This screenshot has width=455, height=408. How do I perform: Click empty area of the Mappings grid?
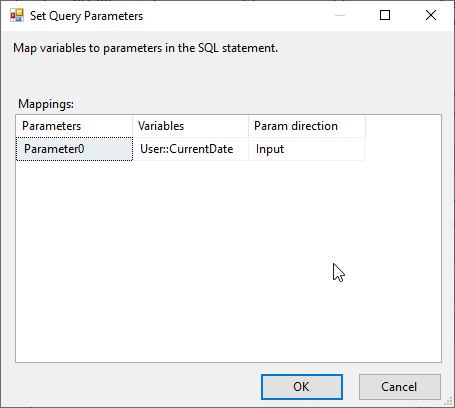pyautogui.click(x=228, y=262)
